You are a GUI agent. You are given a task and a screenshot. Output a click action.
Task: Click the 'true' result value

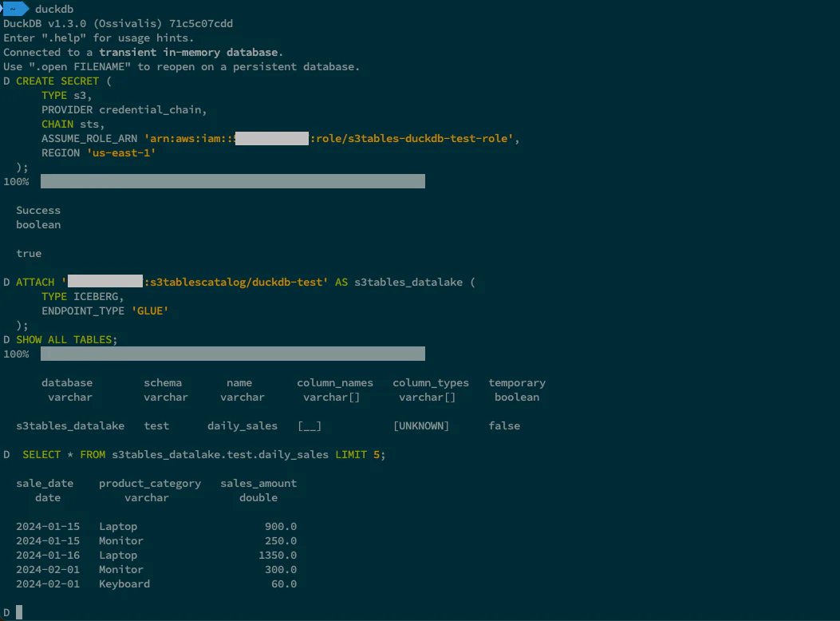tap(29, 254)
